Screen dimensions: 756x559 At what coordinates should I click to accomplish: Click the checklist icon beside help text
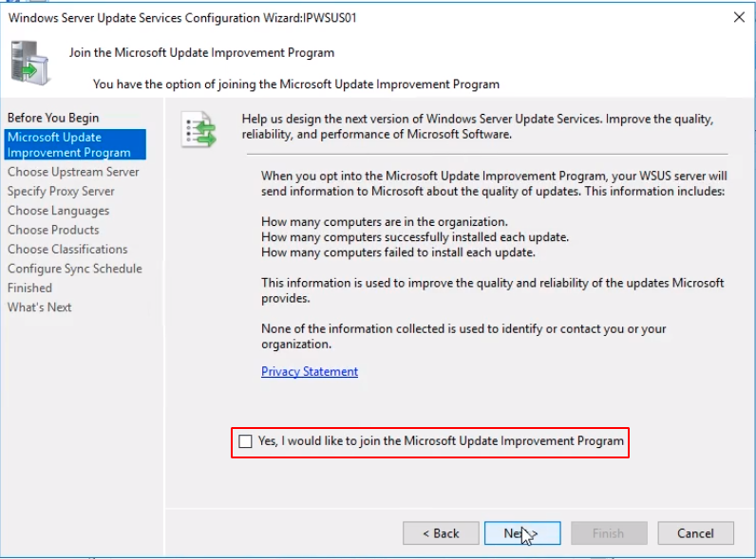coord(198,132)
